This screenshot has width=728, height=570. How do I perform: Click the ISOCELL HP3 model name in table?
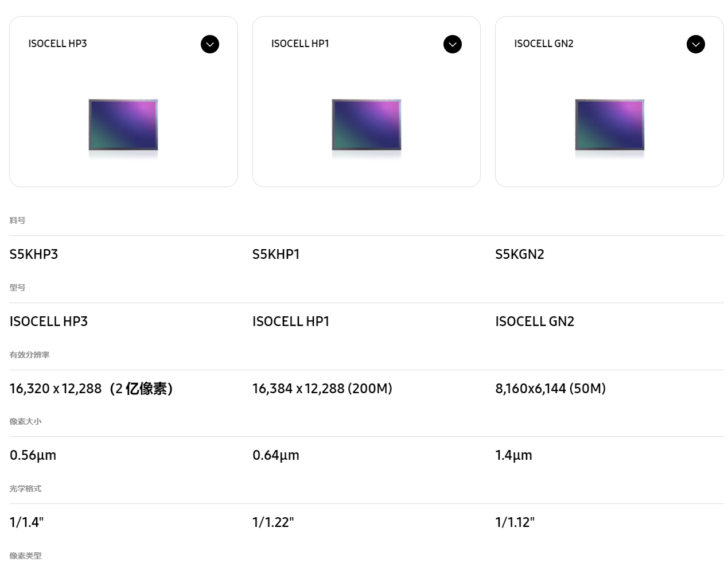point(49,321)
